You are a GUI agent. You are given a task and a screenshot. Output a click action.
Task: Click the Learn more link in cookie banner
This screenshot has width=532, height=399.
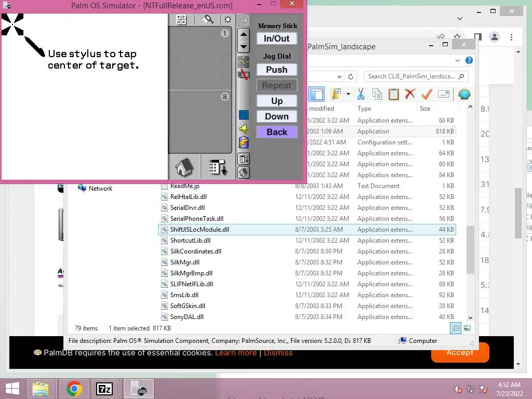tap(236, 353)
